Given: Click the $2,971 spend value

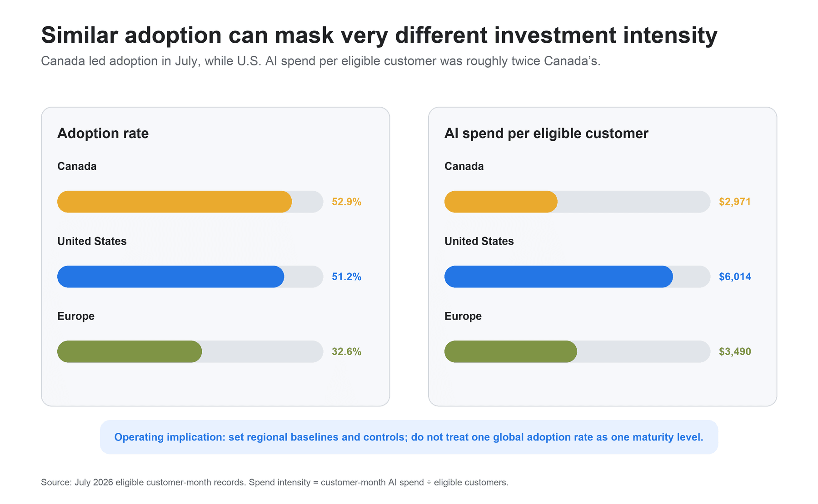Looking at the screenshot, I should (x=735, y=202).
